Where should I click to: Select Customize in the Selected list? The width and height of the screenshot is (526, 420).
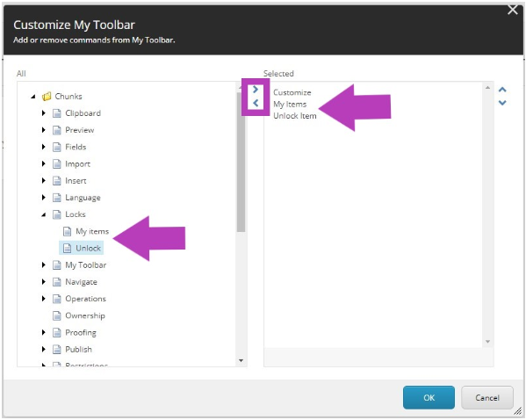point(292,92)
